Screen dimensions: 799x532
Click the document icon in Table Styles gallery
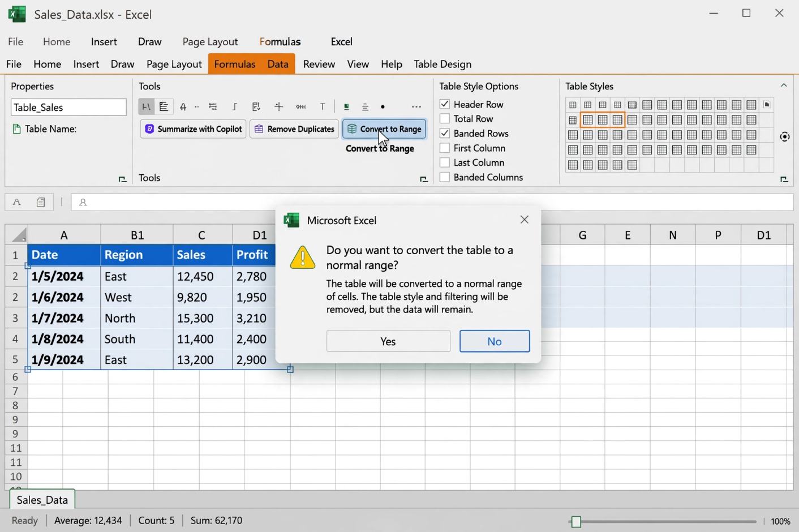(767, 105)
